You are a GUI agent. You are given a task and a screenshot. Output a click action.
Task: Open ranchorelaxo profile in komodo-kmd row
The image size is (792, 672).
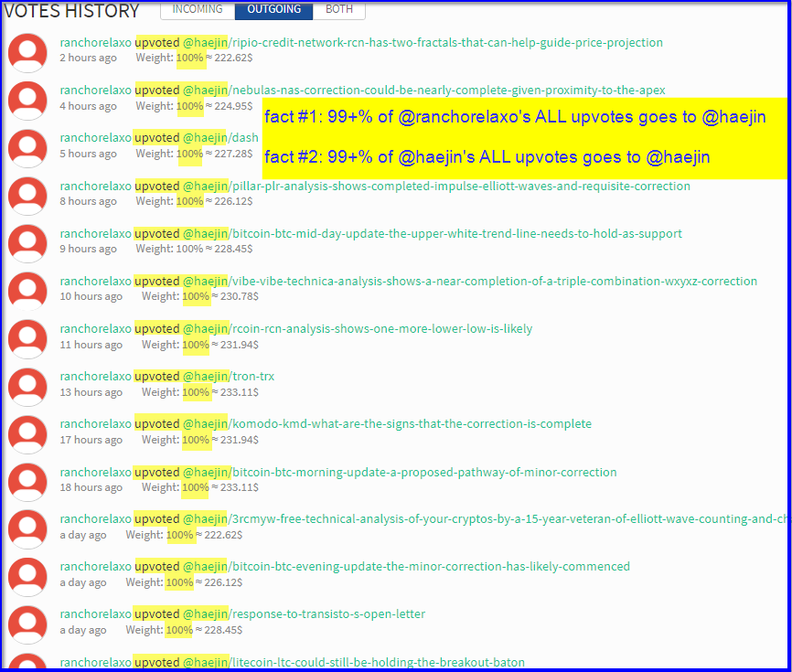(95, 423)
